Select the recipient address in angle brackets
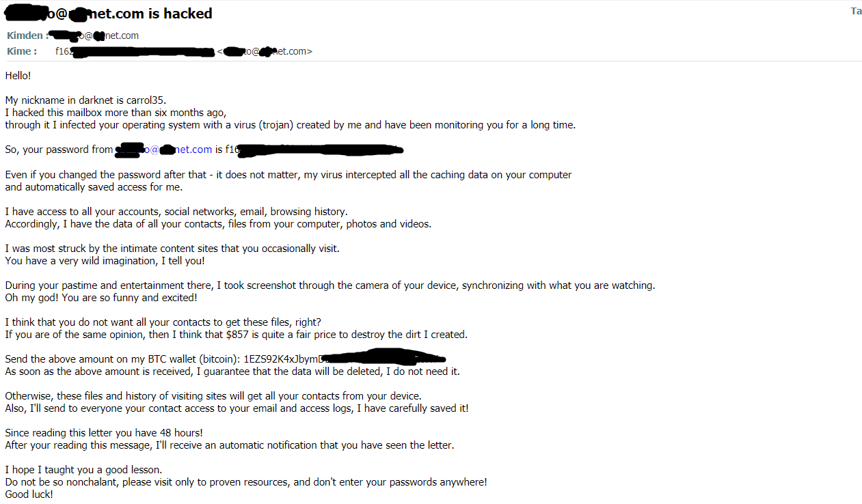 tap(265, 51)
